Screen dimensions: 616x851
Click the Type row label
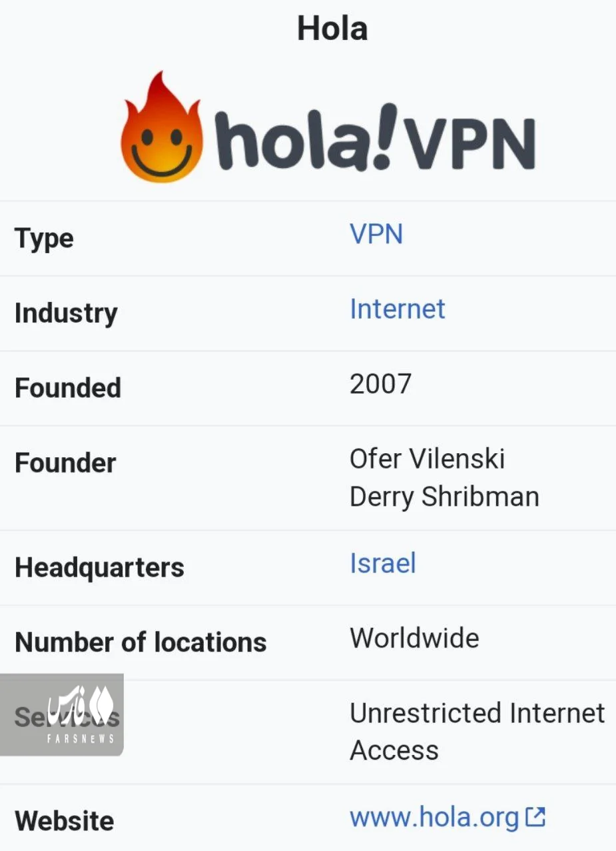click(44, 238)
